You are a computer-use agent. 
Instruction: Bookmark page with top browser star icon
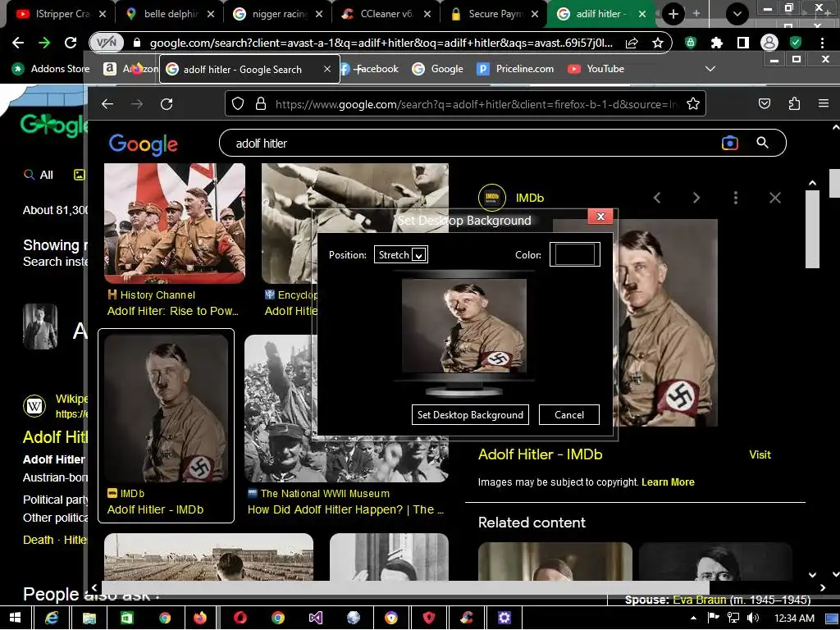657,43
